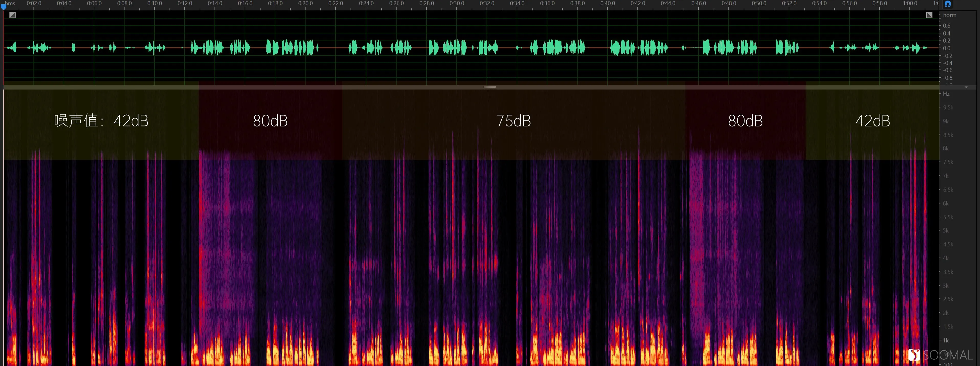Image resolution: width=980 pixels, height=366 pixels.
Task: Jump to 0:30.0 on the time ruler
Action: click(x=457, y=3)
